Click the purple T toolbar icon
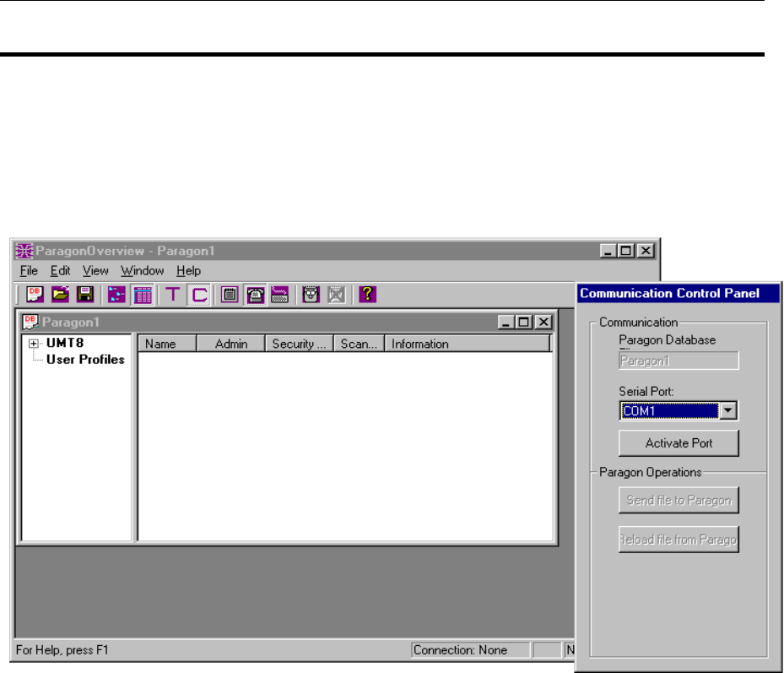 172,294
